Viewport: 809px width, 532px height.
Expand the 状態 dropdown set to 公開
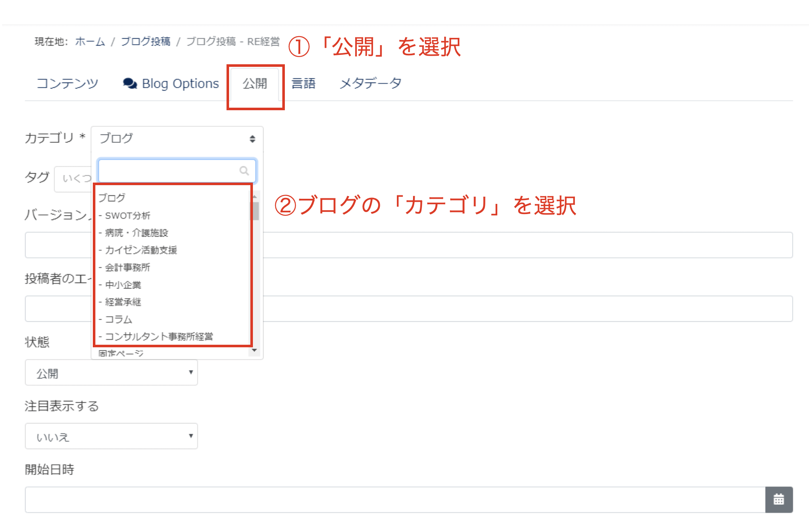pos(111,373)
